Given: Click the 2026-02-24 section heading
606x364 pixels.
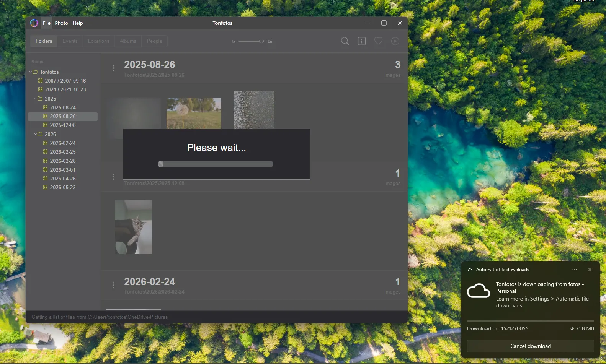Looking at the screenshot, I should [x=150, y=282].
